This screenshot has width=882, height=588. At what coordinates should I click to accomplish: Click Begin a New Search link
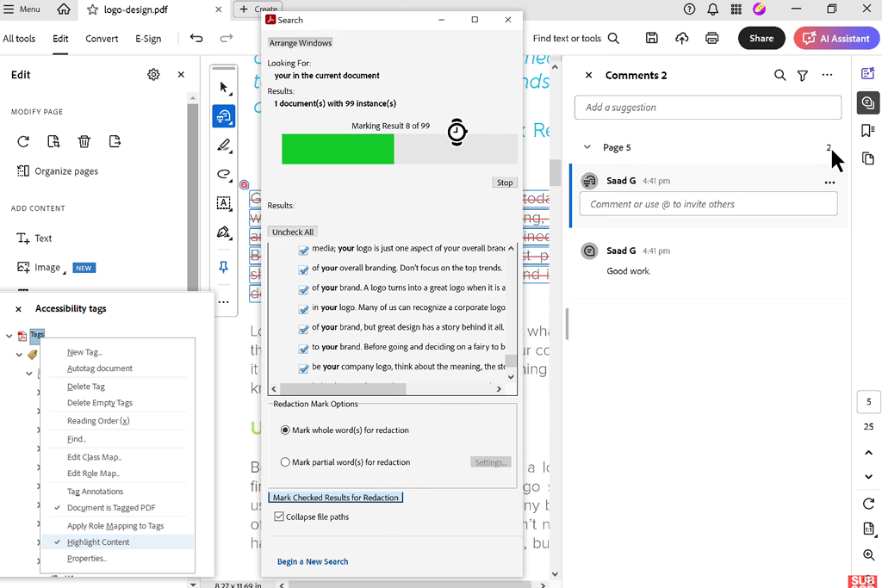pos(313,561)
